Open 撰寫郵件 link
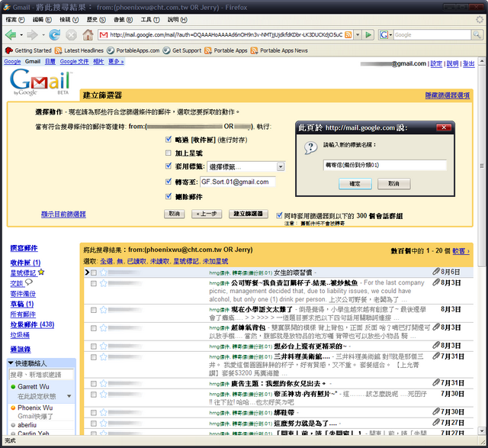488x448 pixels. (24, 248)
